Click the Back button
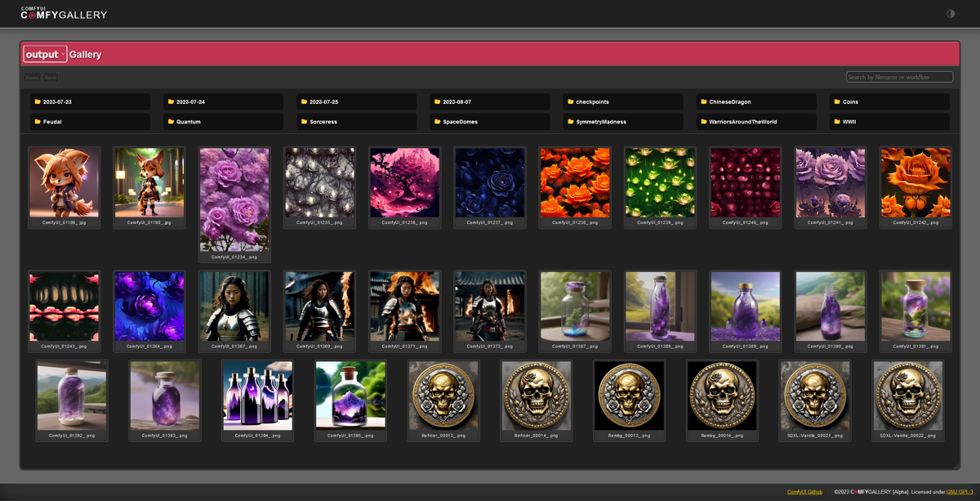This screenshot has width=980, height=501. coord(50,77)
